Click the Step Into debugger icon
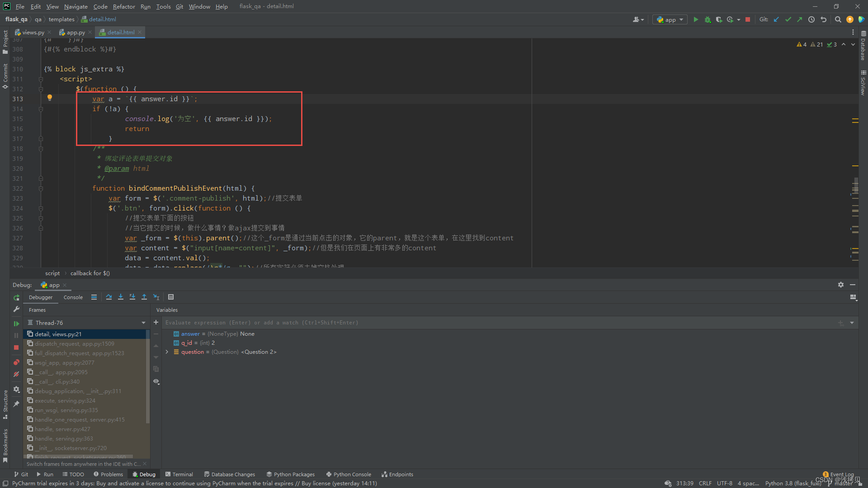This screenshot has height=488, width=868. [x=121, y=297]
